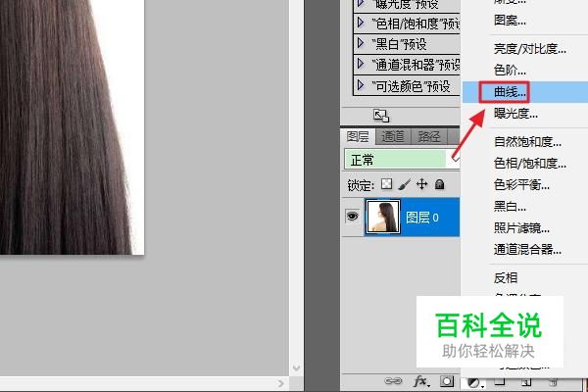Choose 通道混合器... from the menu
588x392 pixels.
point(527,249)
